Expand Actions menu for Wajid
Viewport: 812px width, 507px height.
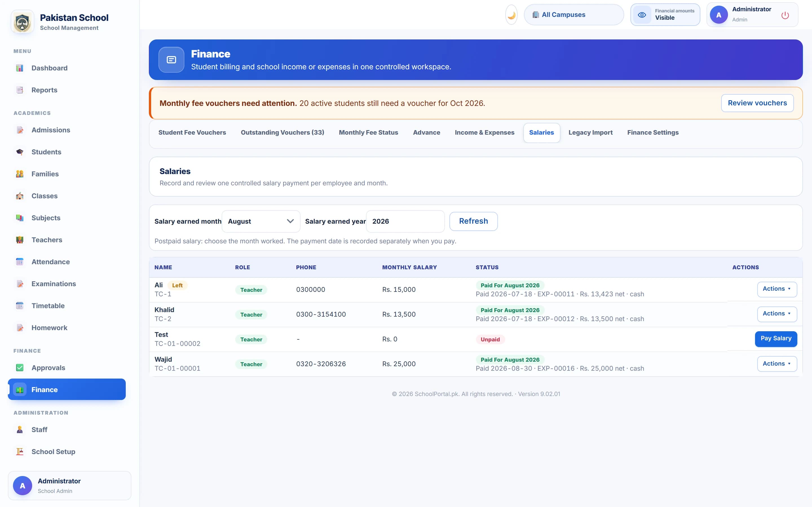pyautogui.click(x=777, y=364)
